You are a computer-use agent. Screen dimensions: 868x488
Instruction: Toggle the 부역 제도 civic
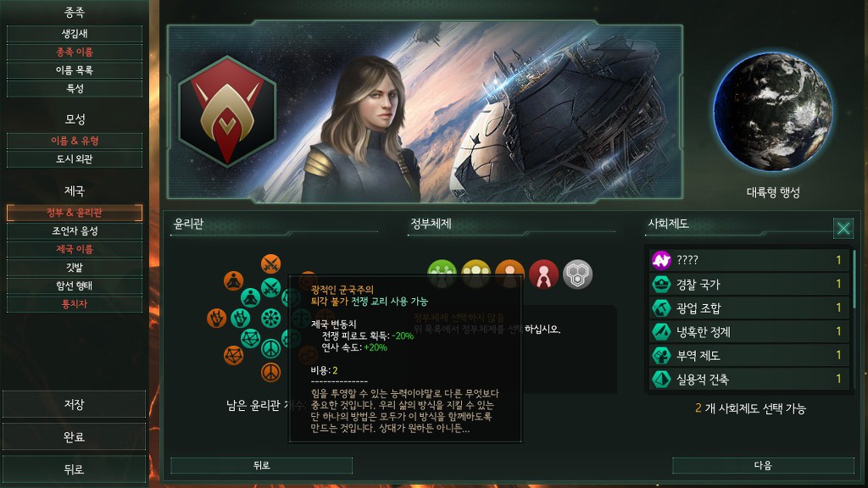[749, 355]
